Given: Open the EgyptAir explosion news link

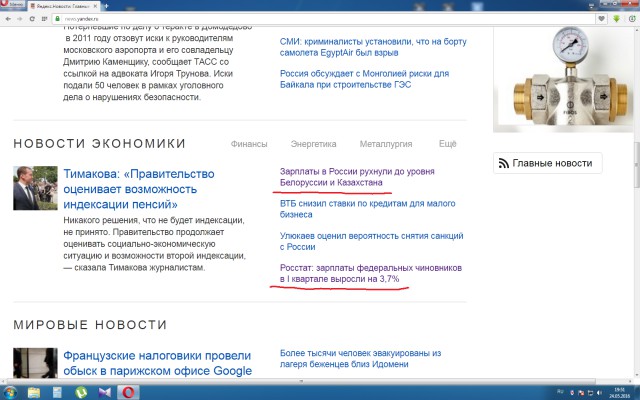Looking at the screenshot, I should click(x=373, y=47).
